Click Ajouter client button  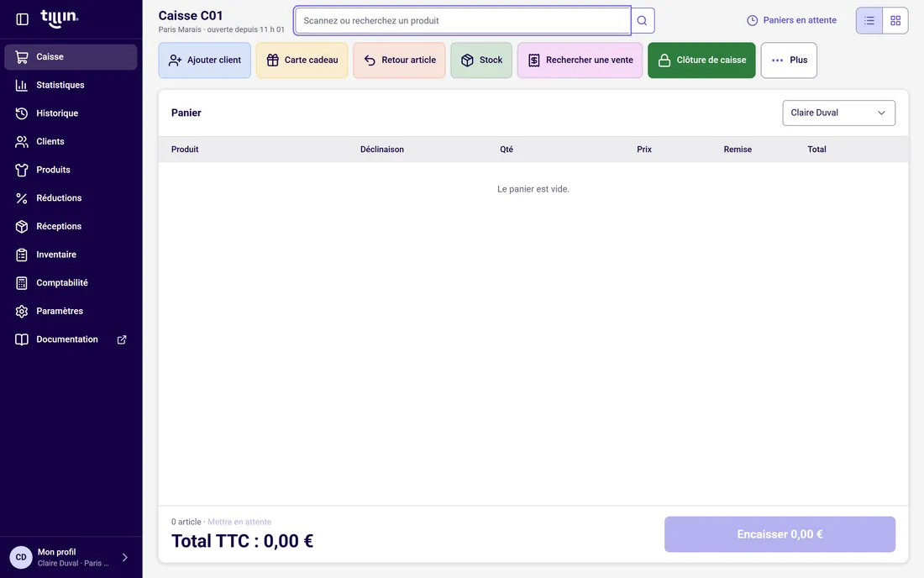pyautogui.click(x=204, y=60)
